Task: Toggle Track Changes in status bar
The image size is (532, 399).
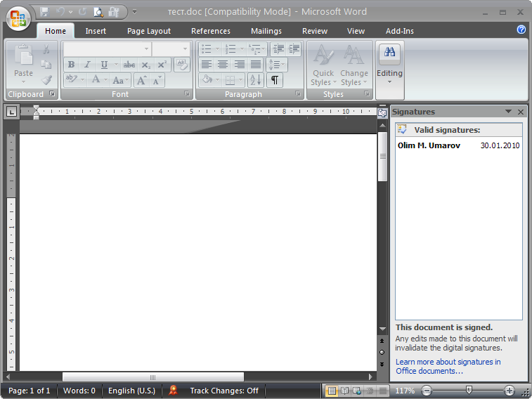Action: click(224, 391)
